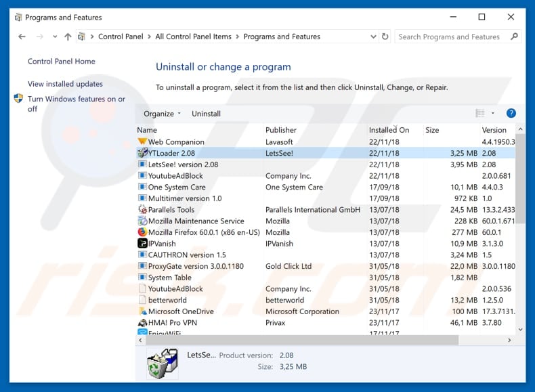
Task: Open the view options dropdown arrow
Action: (x=493, y=113)
